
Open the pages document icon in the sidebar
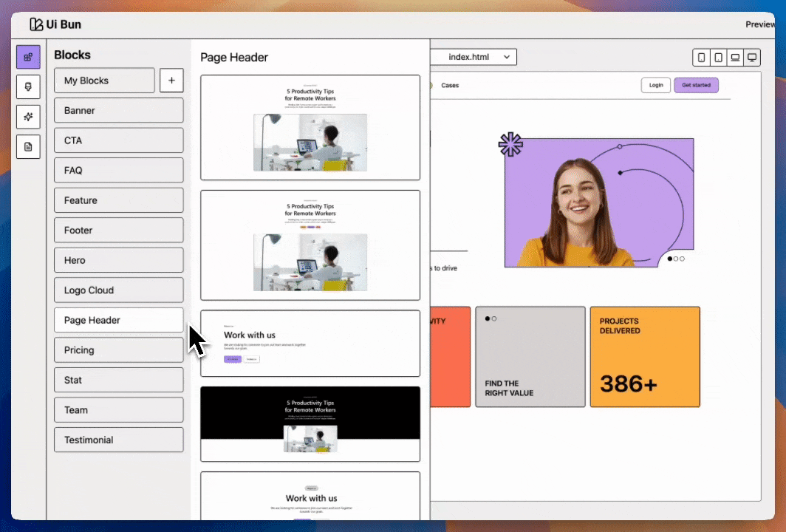pyautogui.click(x=28, y=146)
